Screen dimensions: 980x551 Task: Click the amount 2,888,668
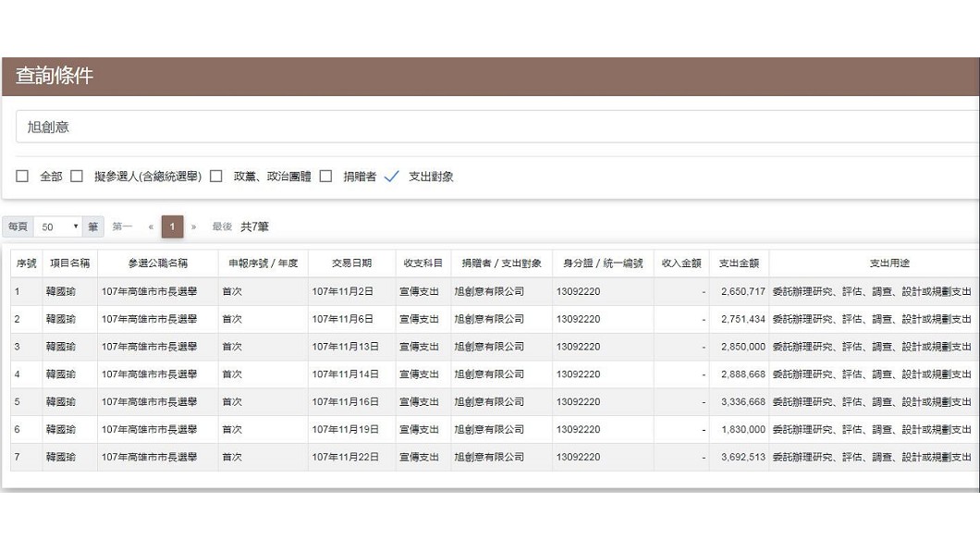click(x=743, y=374)
